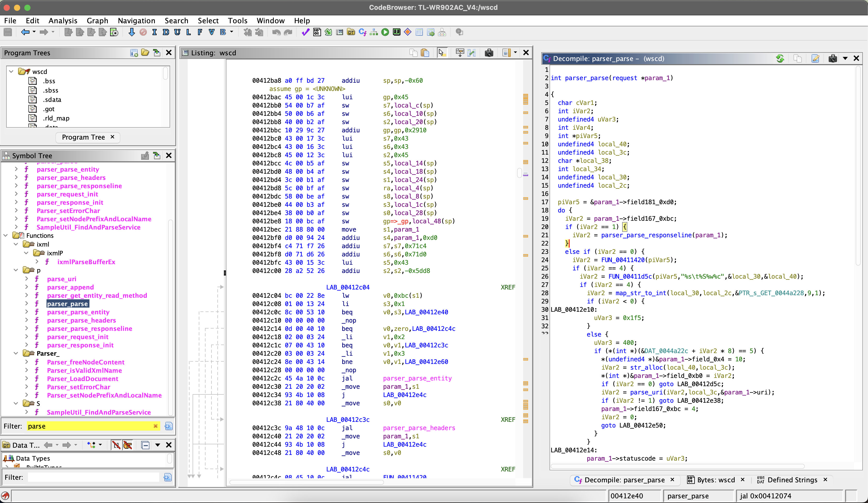Click the purple checkmark bookmarks icon
Screen dimensions: 868x503
(x=305, y=32)
